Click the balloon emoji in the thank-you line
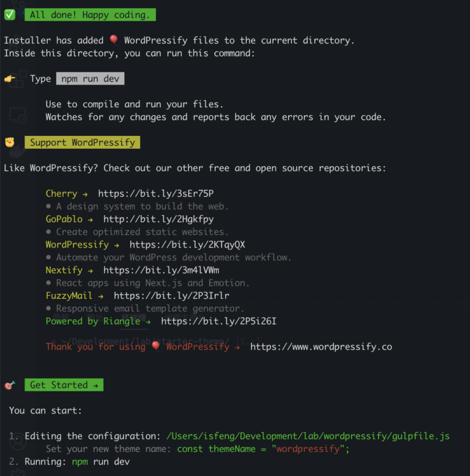Viewport: 470px width, 476px height. coord(156,347)
